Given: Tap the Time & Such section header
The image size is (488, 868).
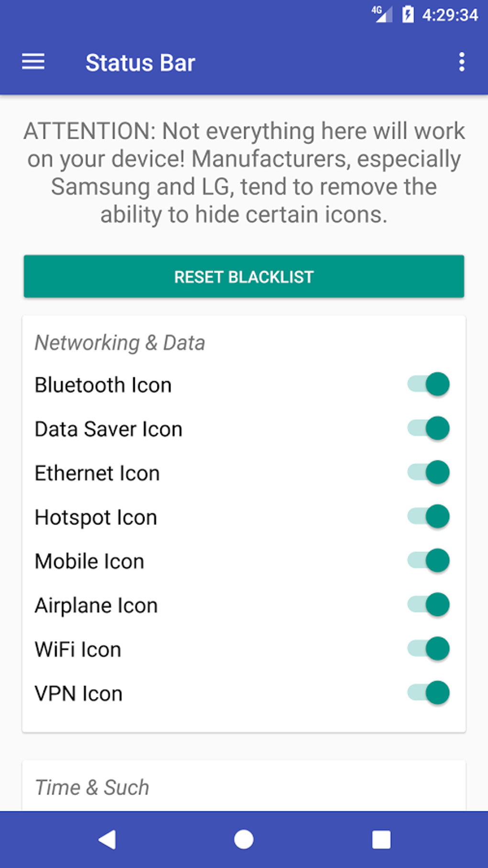Looking at the screenshot, I should [x=92, y=787].
